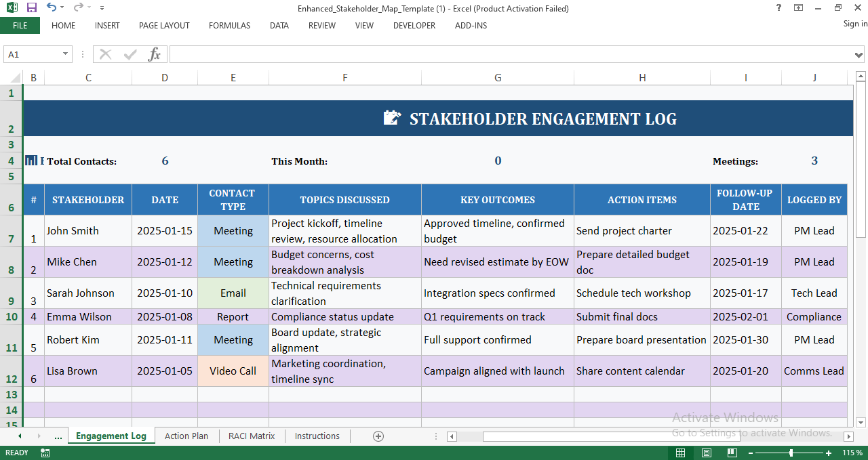Image resolution: width=868 pixels, height=460 pixels.
Task: Click inside the formula bar input
Action: pyautogui.click(x=509, y=54)
